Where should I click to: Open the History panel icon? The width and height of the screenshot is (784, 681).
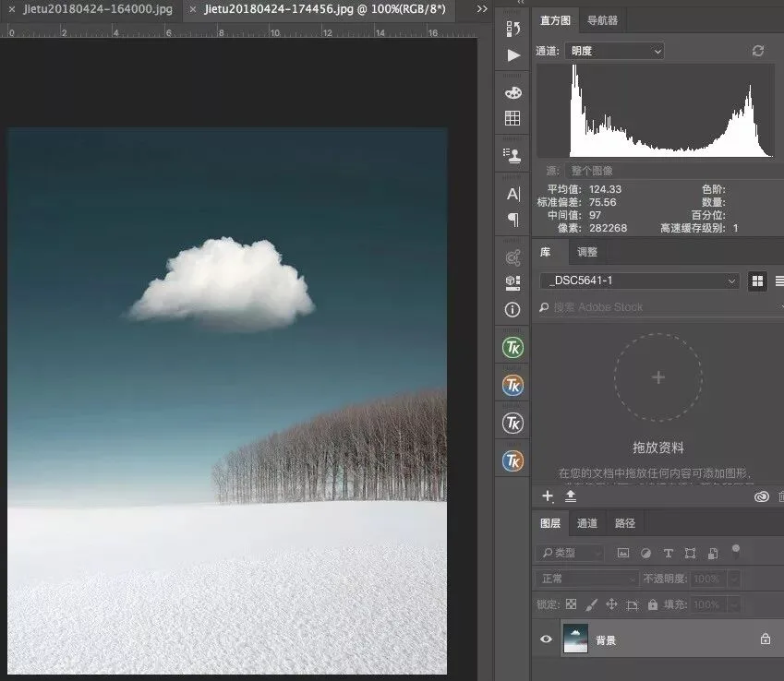[x=513, y=29]
